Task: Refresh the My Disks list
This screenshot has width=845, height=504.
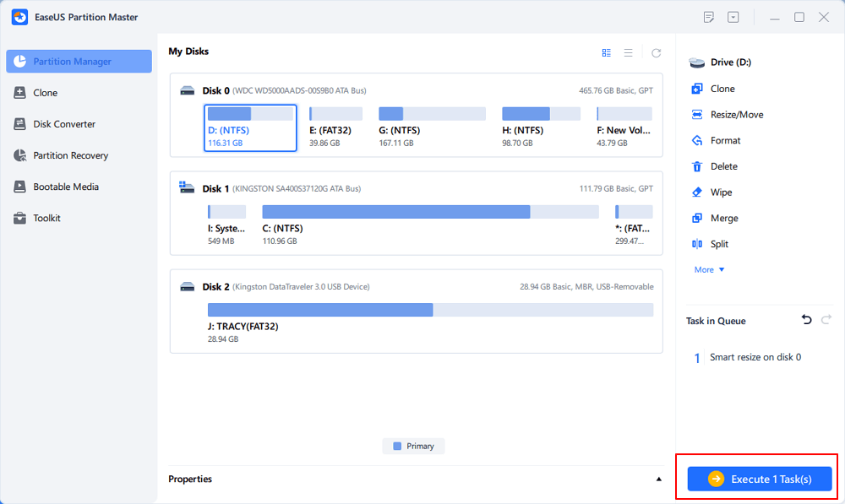Action: (656, 52)
